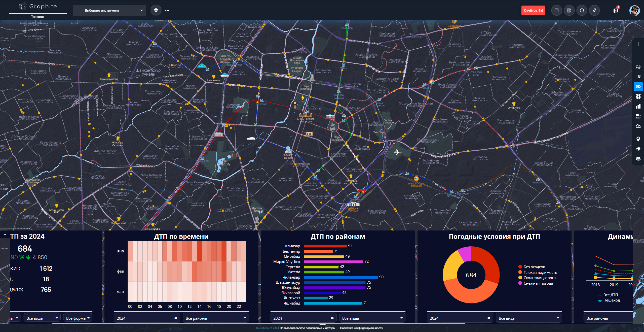Open 'Все виды' dropdown in ДТП по районам
The height and width of the screenshot is (332, 644).
pyautogui.click(x=372, y=318)
